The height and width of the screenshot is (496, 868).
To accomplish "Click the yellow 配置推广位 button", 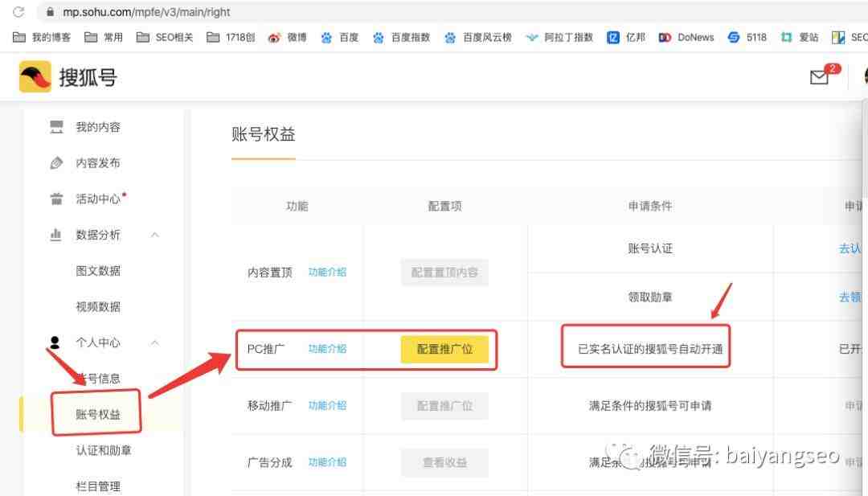I will click(x=444, y=350).
